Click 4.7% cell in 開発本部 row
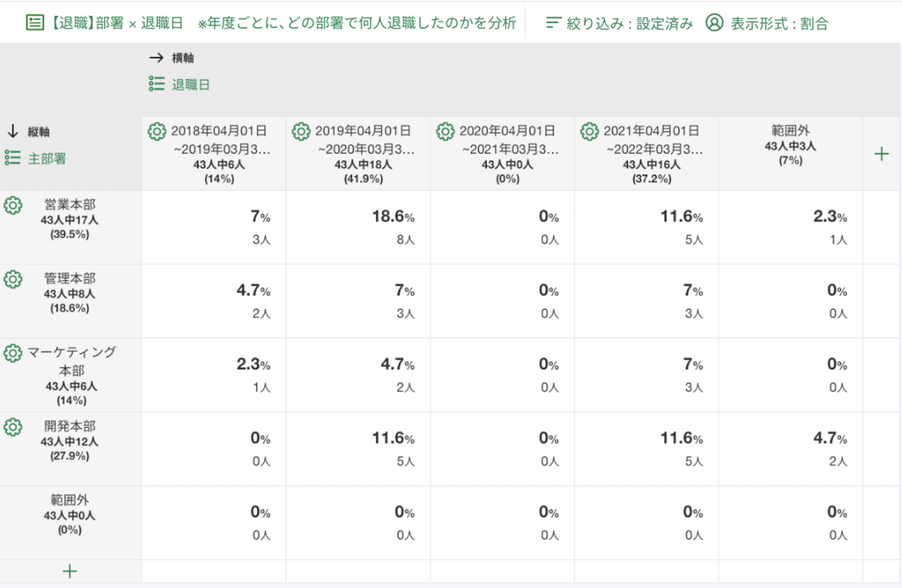Image resolution: width=902 pixels, height=588 pixels. point(830,449)
